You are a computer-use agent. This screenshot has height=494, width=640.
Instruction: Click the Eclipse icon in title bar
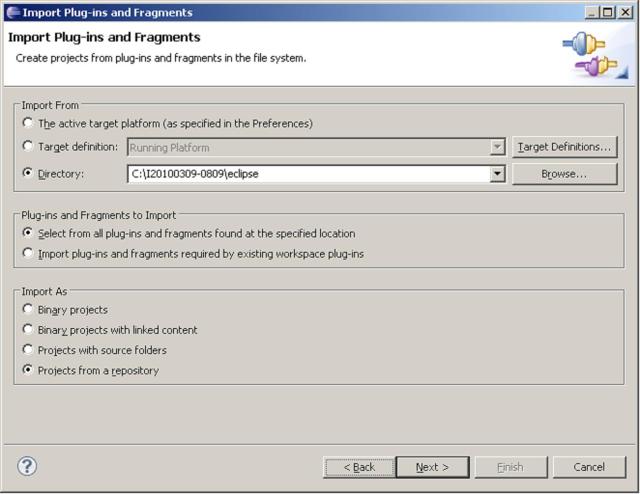[x=11, y=12]
